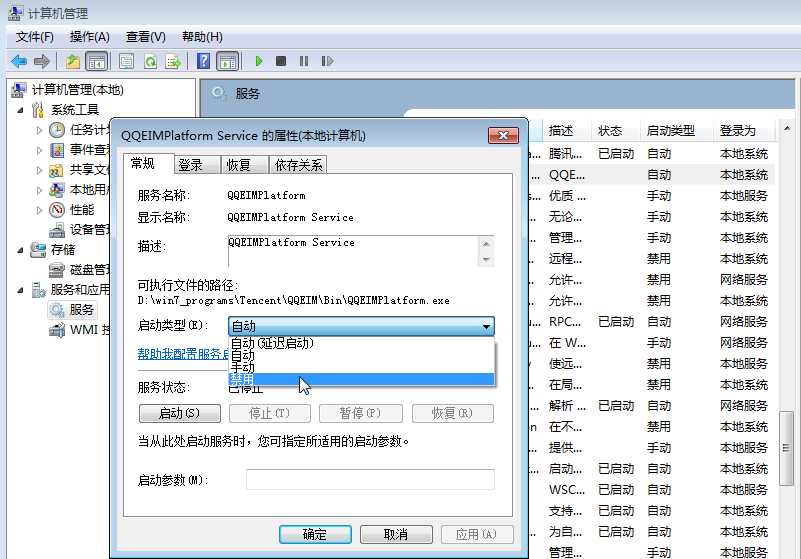Toggle the Show/Hide console tree icon

(x=97, y=62)
